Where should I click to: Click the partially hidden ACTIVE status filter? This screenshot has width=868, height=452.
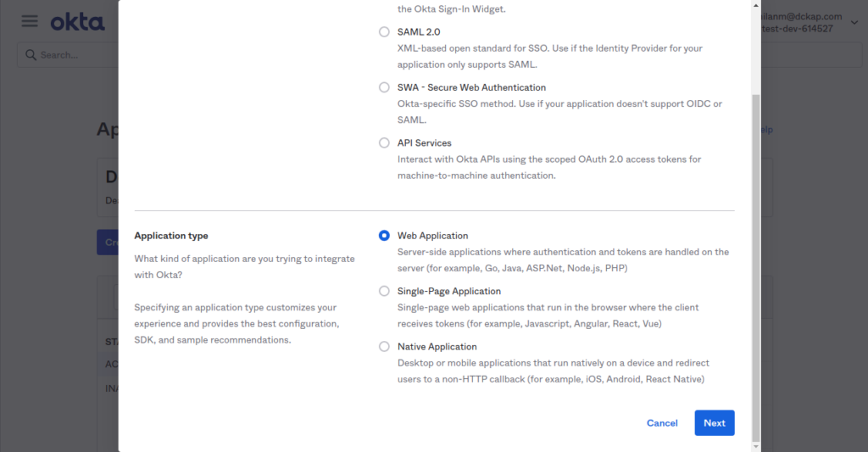point(111,364)
